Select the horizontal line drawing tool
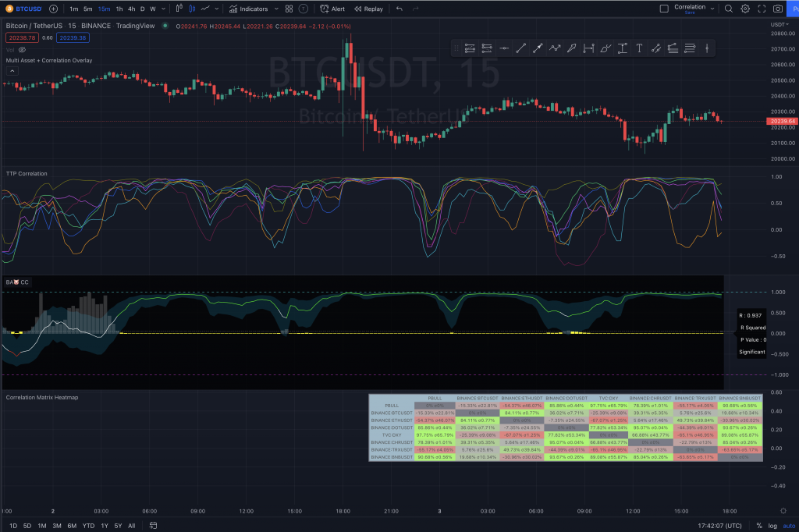This screenshot has width=799, height=532. coord(504,48)
